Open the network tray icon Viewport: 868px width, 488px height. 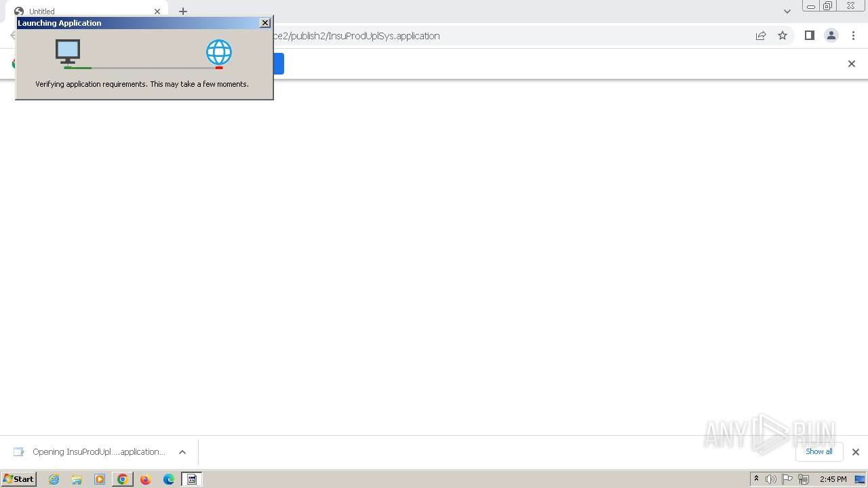(804, 479)
